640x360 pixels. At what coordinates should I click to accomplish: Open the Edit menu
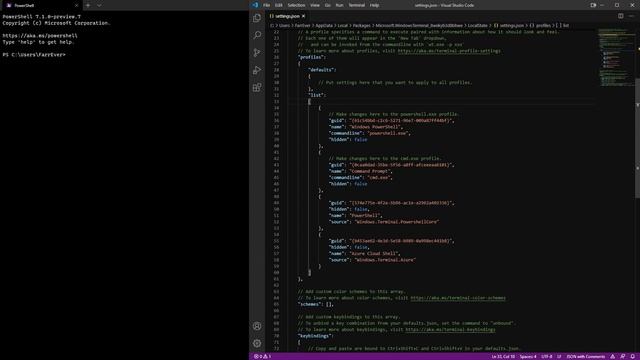click(x=279, y=5)
